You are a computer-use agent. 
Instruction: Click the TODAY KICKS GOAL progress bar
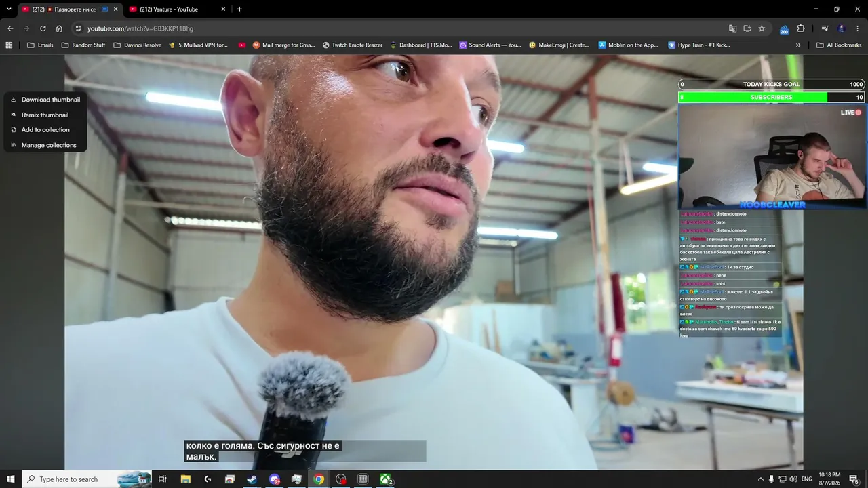(x=772, y=85)
